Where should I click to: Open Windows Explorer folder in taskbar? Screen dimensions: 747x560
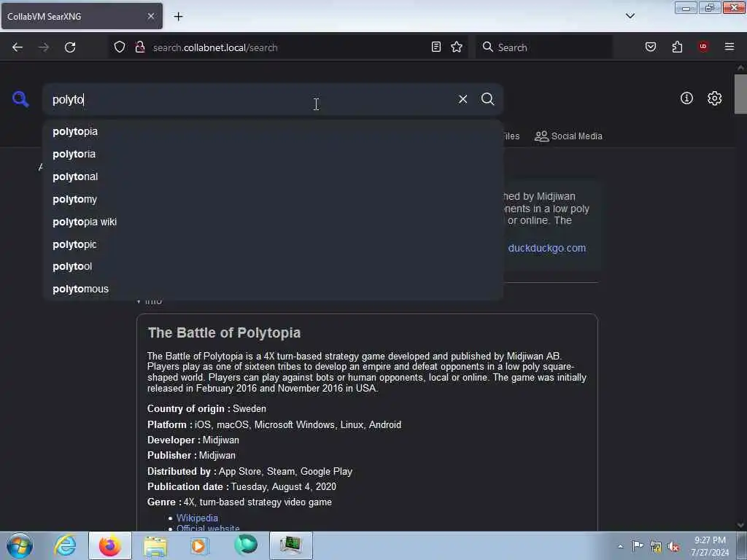coord(155,545)
